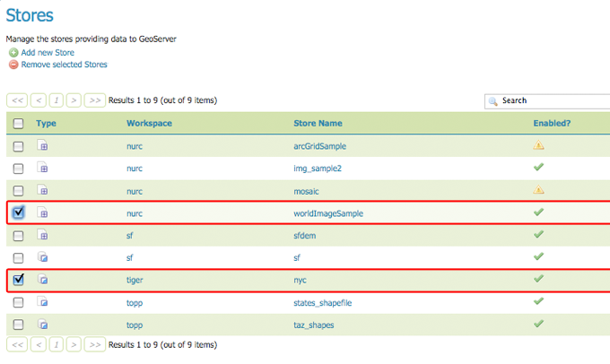
Task: Sort the table by the Enabled? column
Action: click(x=552, y=123)
